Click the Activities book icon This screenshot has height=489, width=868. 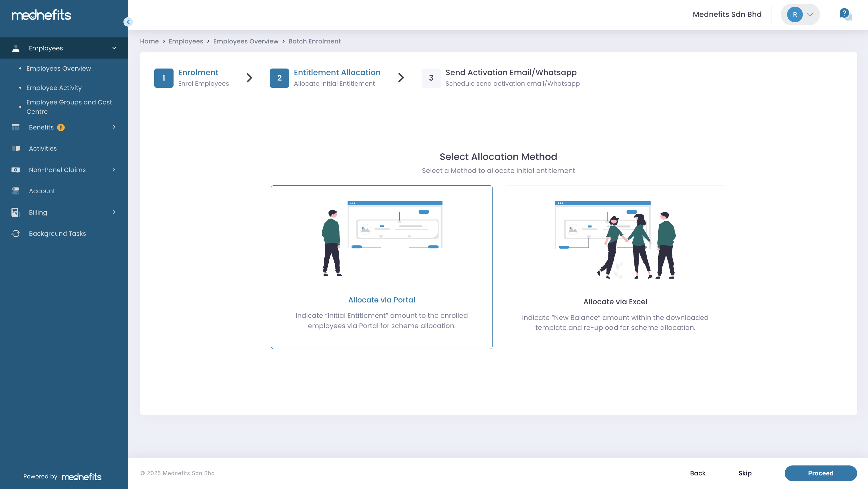tap(16, 148)
